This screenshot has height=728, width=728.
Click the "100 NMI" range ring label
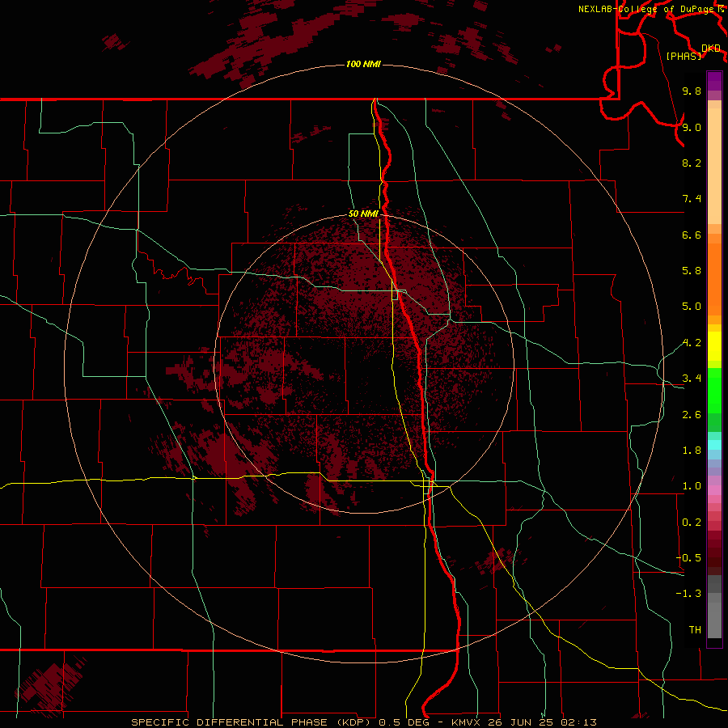363,64
